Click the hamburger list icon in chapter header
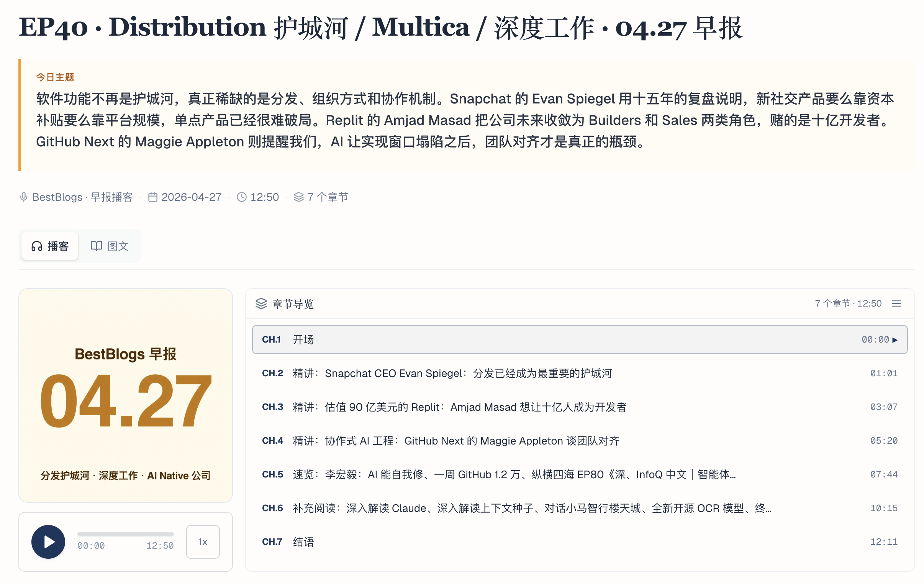Screen dimensions: 924x584 coord(896,304)
